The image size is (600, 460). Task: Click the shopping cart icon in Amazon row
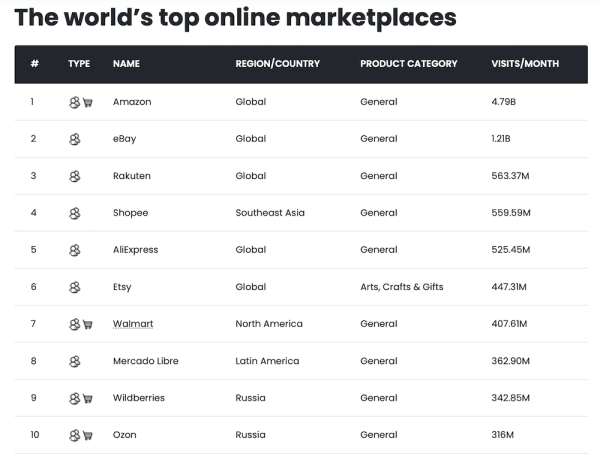88,102
